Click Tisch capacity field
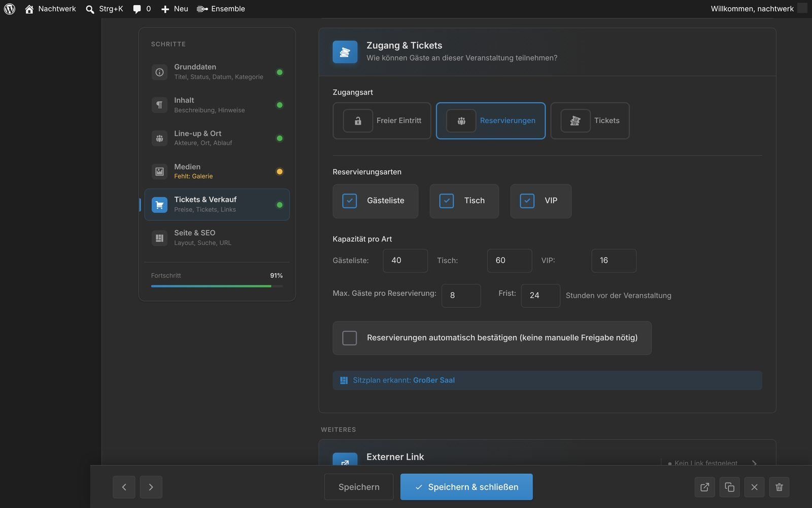The height and width of the screenshot is (508, 812). click(x=510, y=261)
